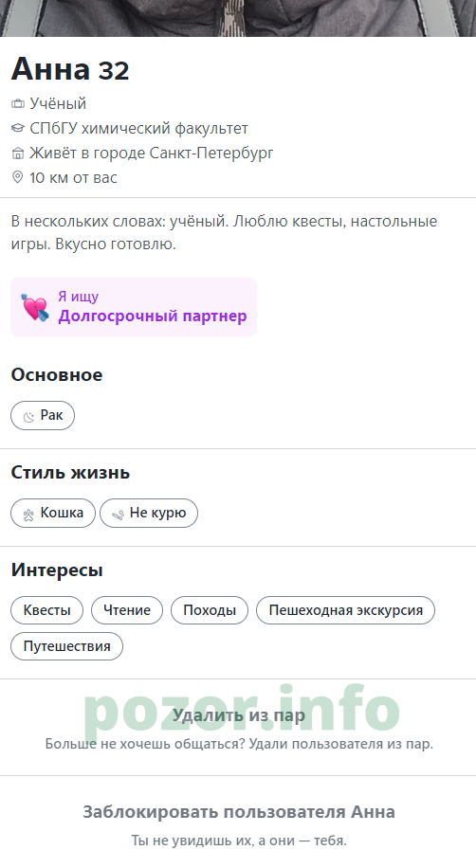The width and height of the screenshot is (476, 868).
Task: Tap the Путешествия interest tag
Action: click(66, 646)
